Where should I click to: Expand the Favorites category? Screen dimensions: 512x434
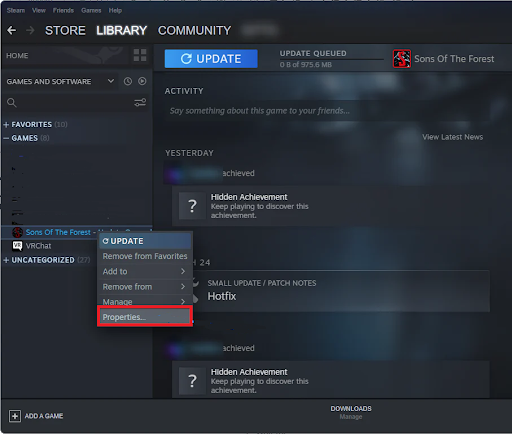point(6,125)
